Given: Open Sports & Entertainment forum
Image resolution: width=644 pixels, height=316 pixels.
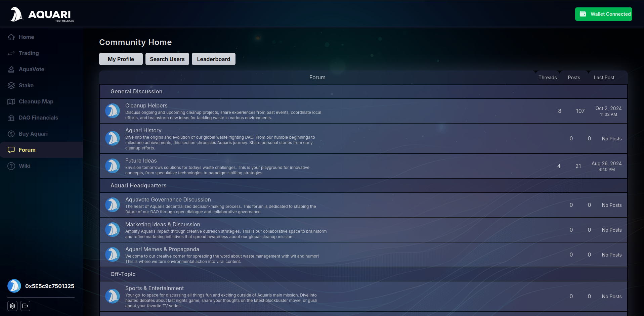Looking at the screenshot, I should click(155, 288).
